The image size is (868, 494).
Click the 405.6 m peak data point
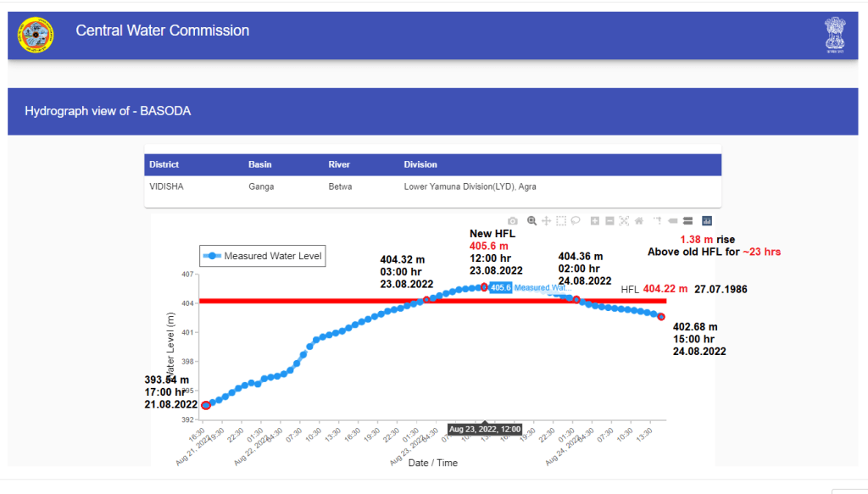pyautogui.click(x=484, y=287)
